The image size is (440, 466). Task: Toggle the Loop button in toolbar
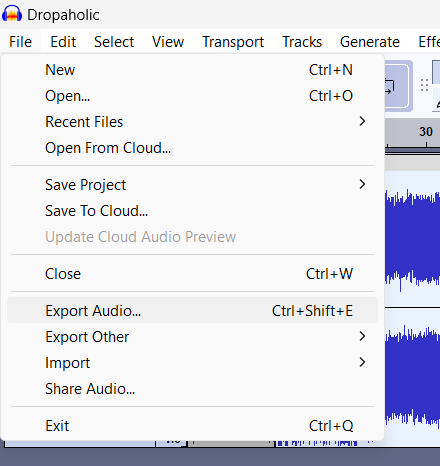coord(397,86)
